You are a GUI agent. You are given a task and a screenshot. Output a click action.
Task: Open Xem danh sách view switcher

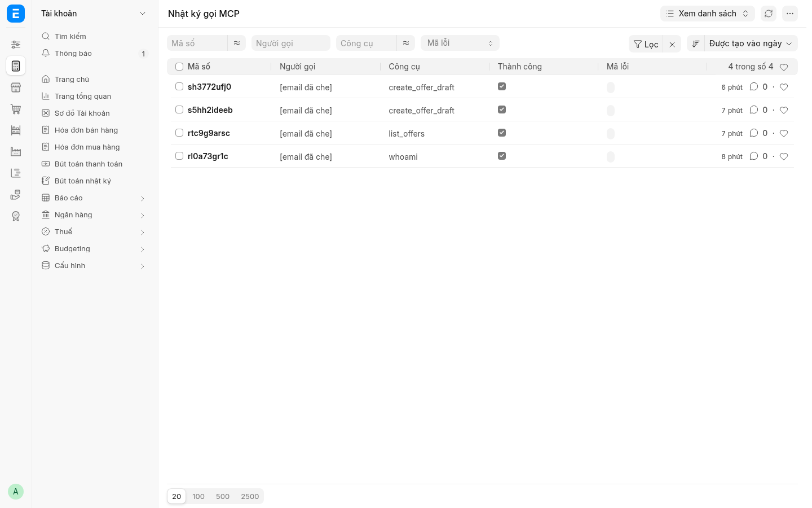coord(708,14)
